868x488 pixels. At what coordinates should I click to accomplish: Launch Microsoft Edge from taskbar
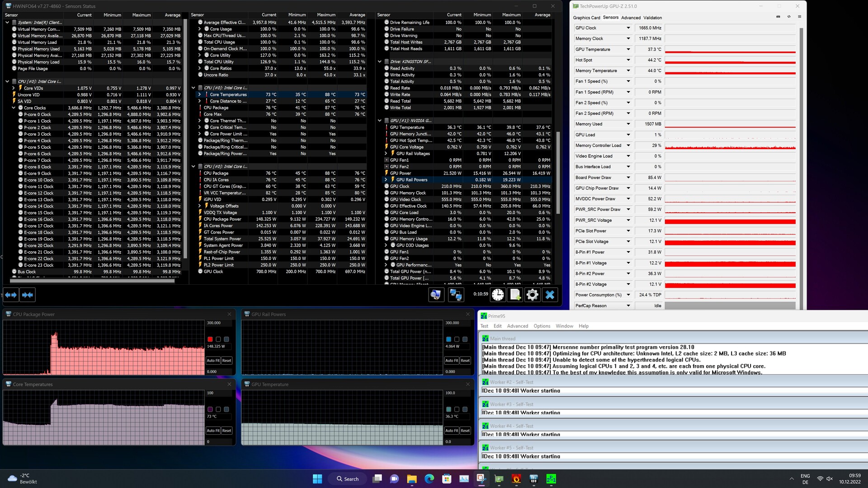pos(429,479)
